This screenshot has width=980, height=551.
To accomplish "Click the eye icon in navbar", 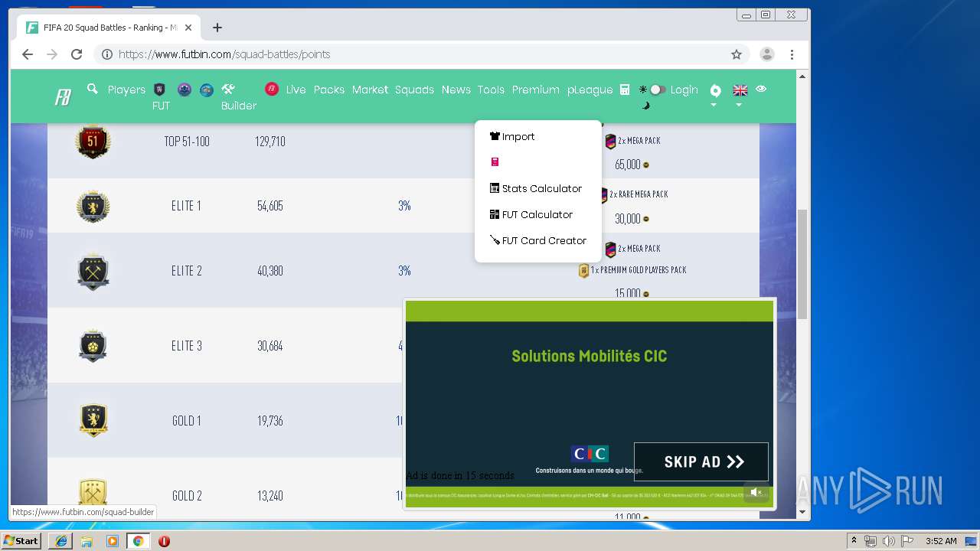I will 761,89.
